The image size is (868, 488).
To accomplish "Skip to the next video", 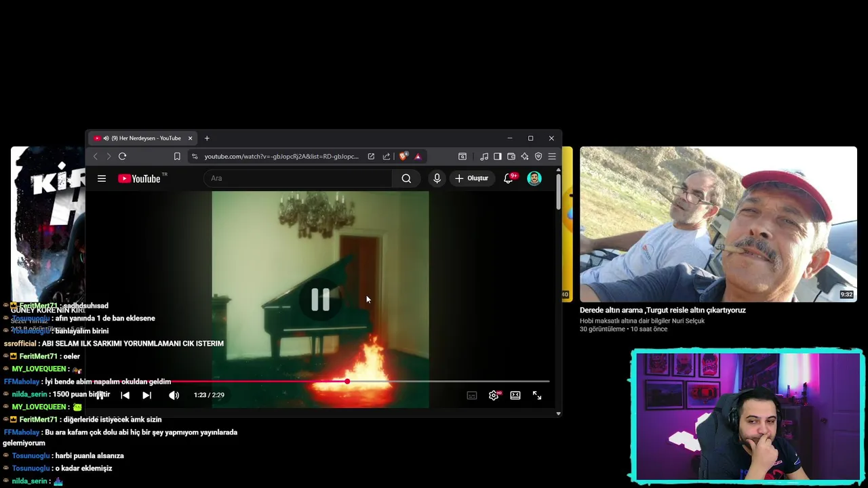I will [x=146, y=395].
